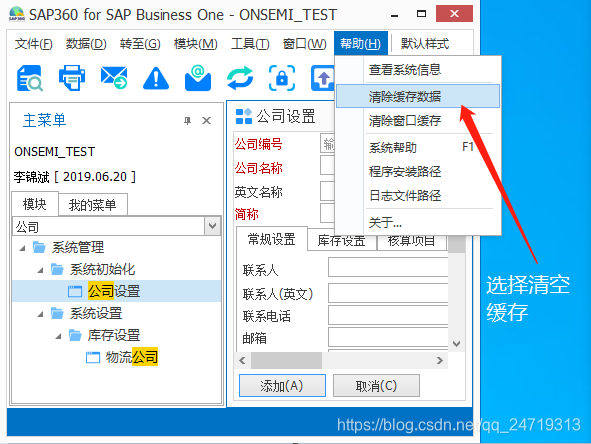
Task: Open the 工具(T) menu
Action: coord(250,44)
